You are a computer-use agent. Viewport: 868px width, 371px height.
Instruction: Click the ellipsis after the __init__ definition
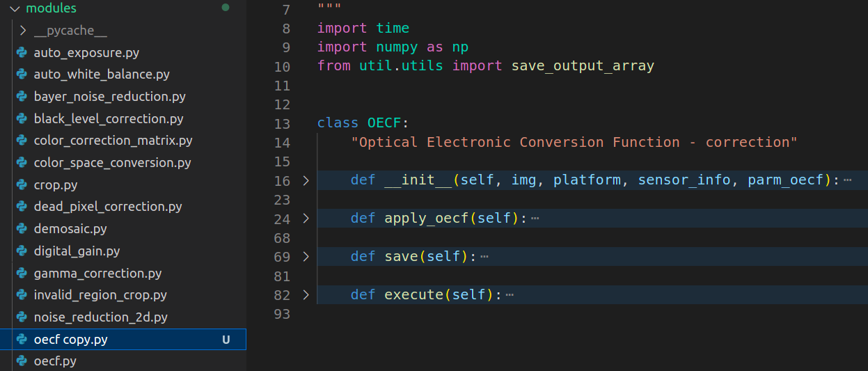tap(847, 180)
